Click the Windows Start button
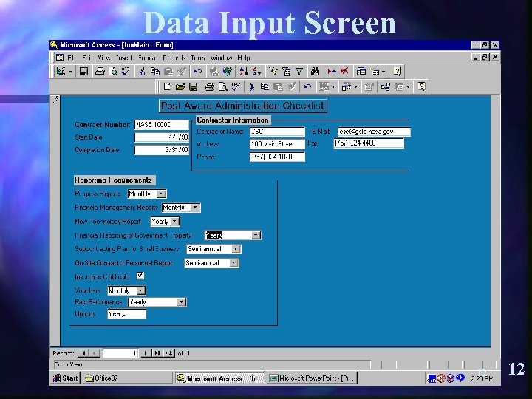 pyautogui.click(x=66, y=378)
